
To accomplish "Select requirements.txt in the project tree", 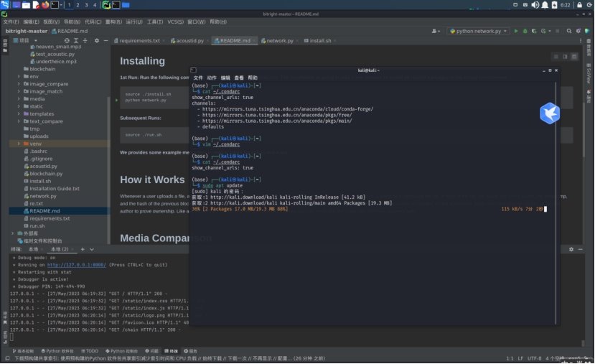I will click(x=50, y=218).
